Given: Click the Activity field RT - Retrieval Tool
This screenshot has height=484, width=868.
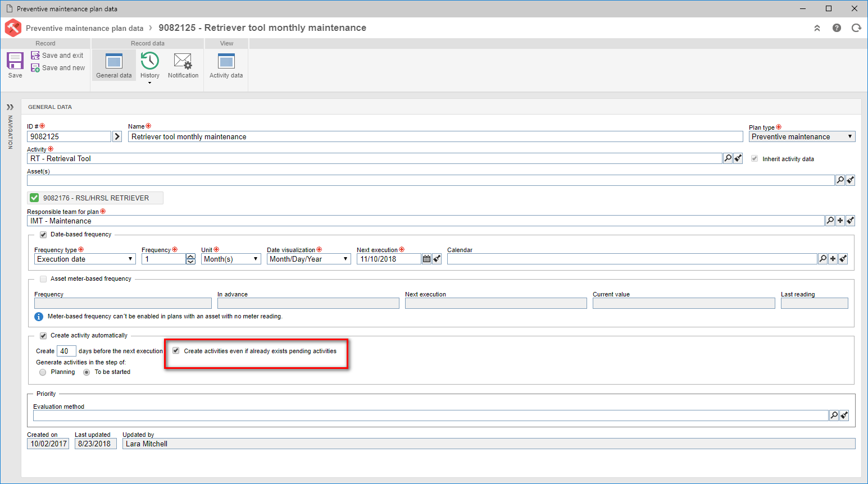Looking at the screenshot, I should (375, 158).
